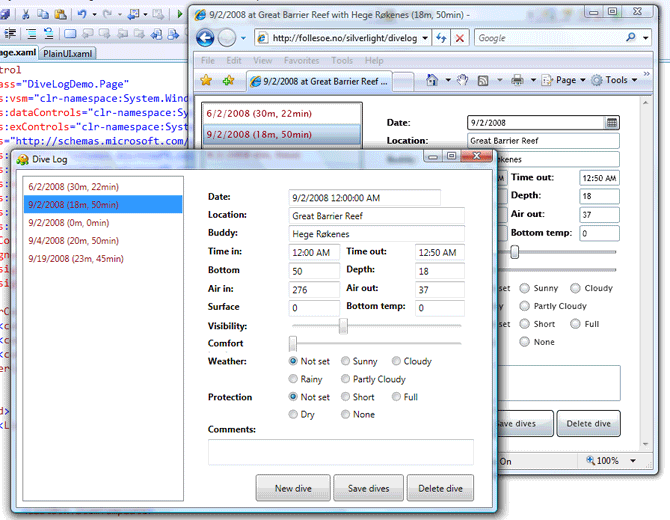Viewport: 670px width, 520px height.
Task: Click the Comments text box in Dive Log
Action: coord(341,452)
